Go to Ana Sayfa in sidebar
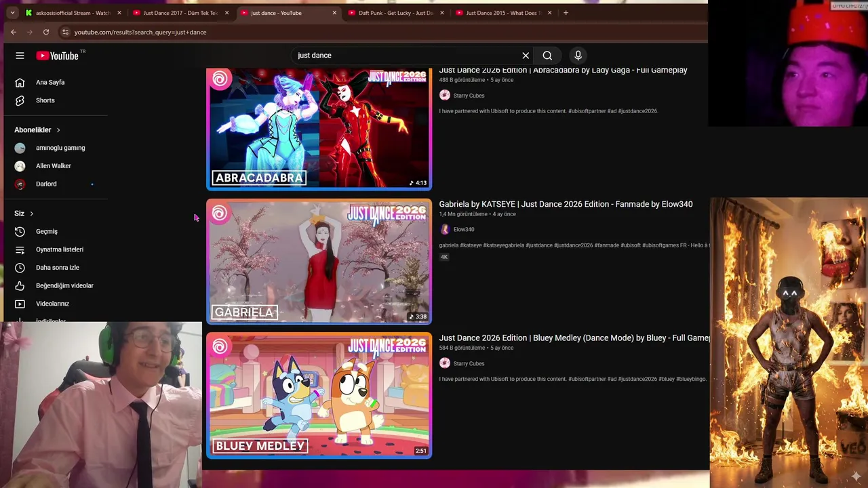 point(50,83)
